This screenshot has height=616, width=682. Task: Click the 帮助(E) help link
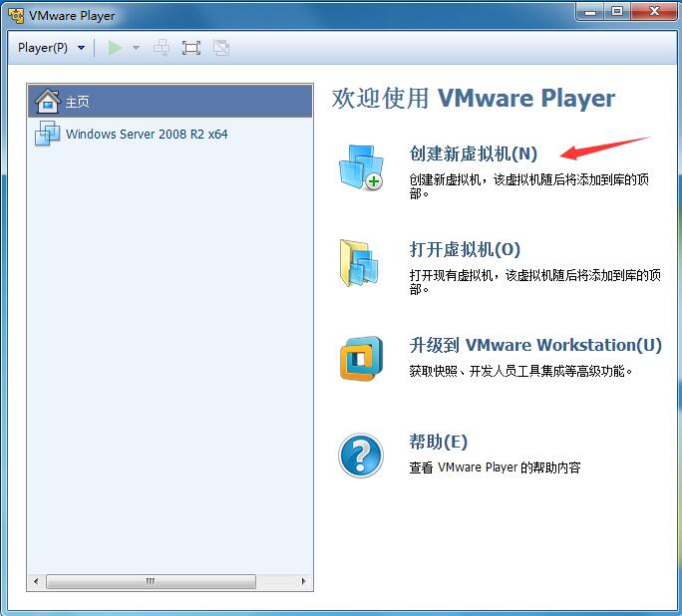tap(438, 442)
